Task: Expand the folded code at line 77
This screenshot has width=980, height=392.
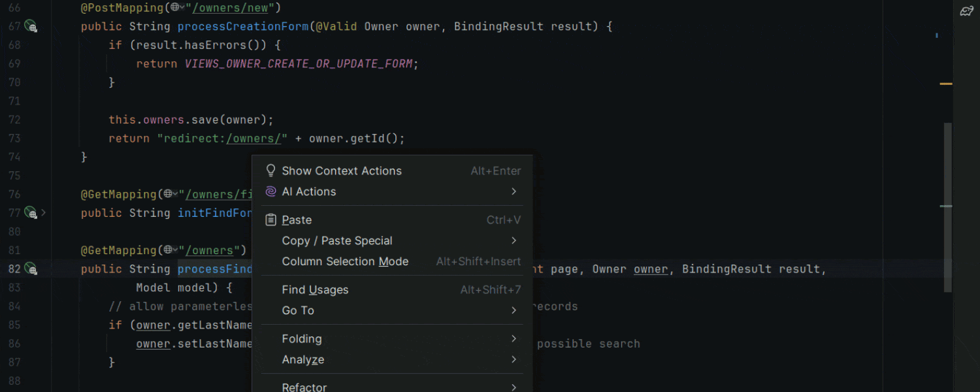Action: 42,212
